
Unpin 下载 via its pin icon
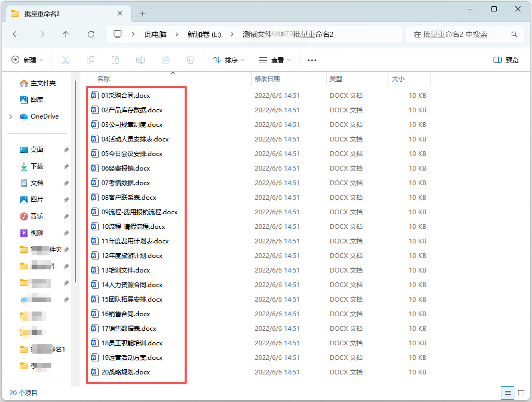[x=67, y=166]
